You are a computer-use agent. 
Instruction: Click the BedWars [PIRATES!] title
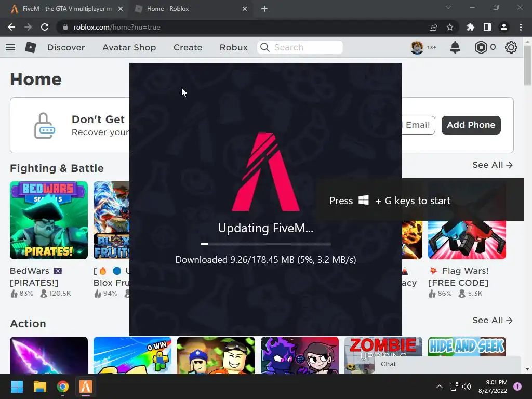36,276
